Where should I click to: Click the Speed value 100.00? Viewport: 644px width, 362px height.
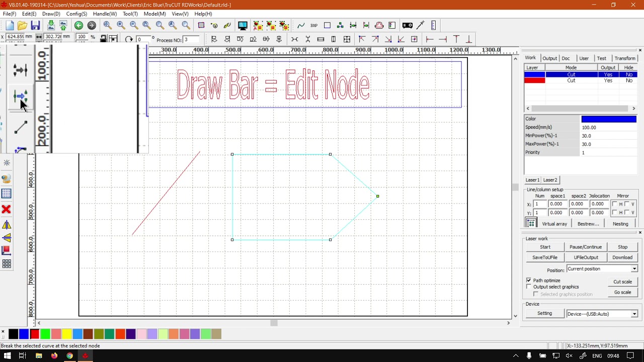click(x=609, y=128)
